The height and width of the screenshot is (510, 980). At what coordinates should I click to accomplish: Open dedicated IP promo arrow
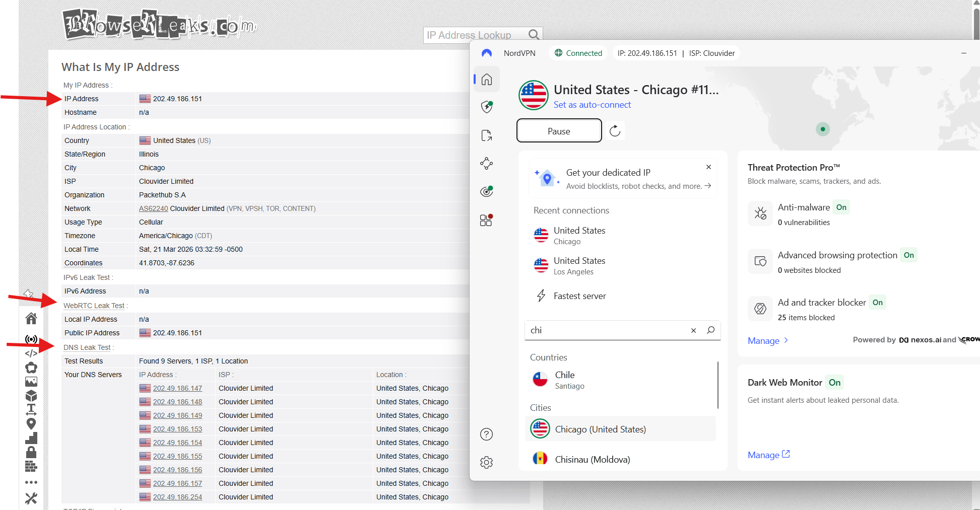point(708,186)
